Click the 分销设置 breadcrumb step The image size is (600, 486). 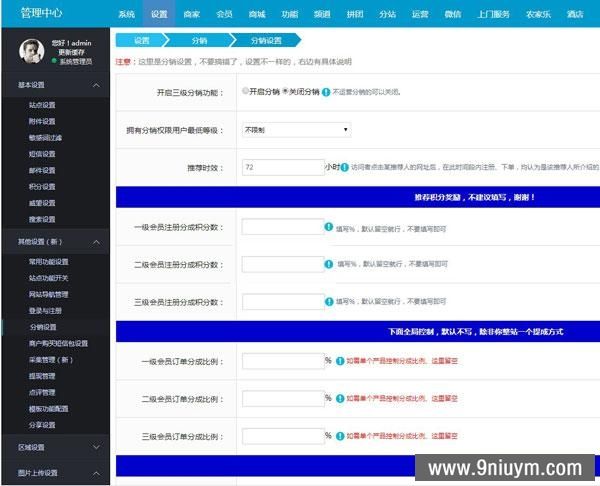pos(266,40)
